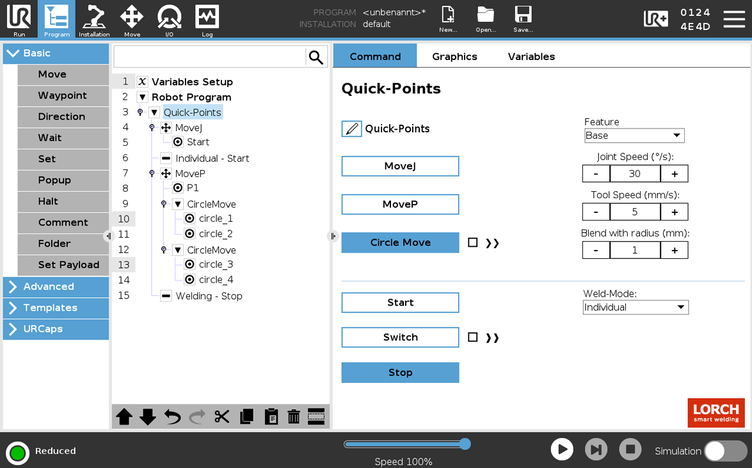Adjust the Speed slider handle

click(x=465, y=443)
